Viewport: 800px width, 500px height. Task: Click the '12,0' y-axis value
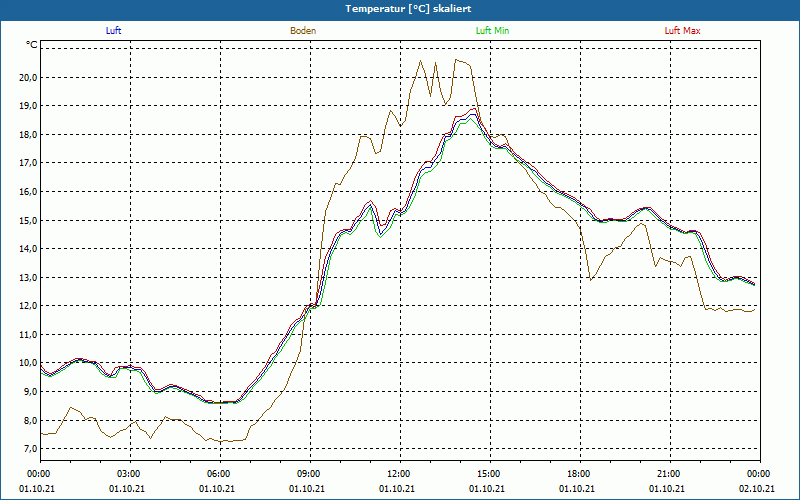pos(29,306)
